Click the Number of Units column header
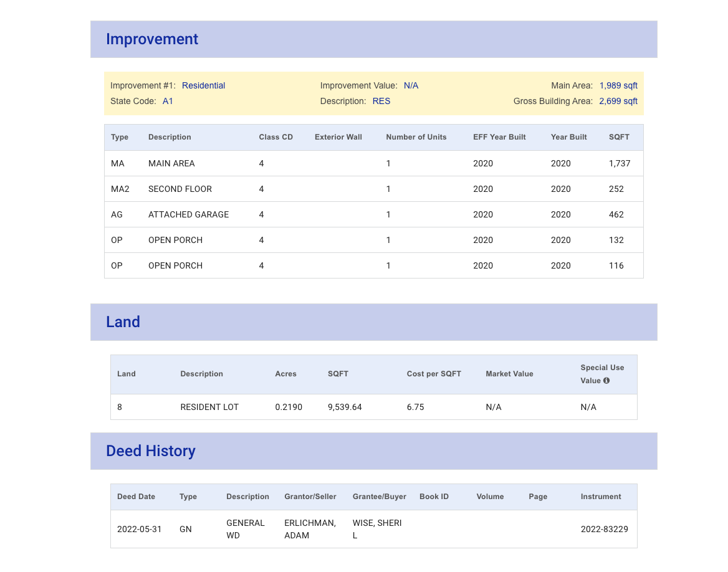This screenshot has height=572, width=728. click(416, 137)
